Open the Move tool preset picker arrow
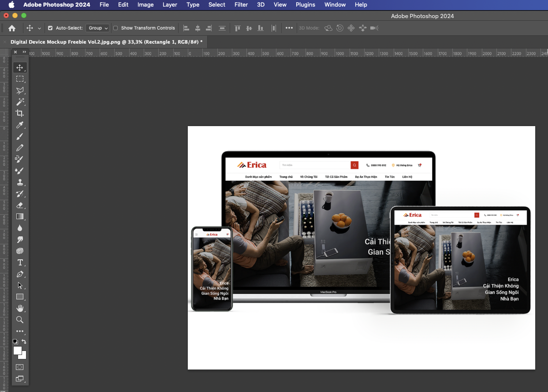Viewport: 548px width, 392px height. 40,28
